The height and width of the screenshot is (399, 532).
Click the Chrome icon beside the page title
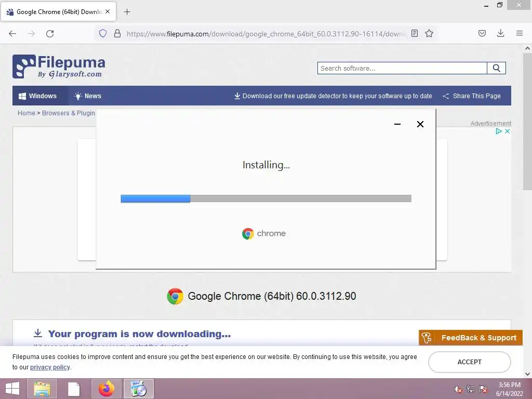click(x=175, y=296)
